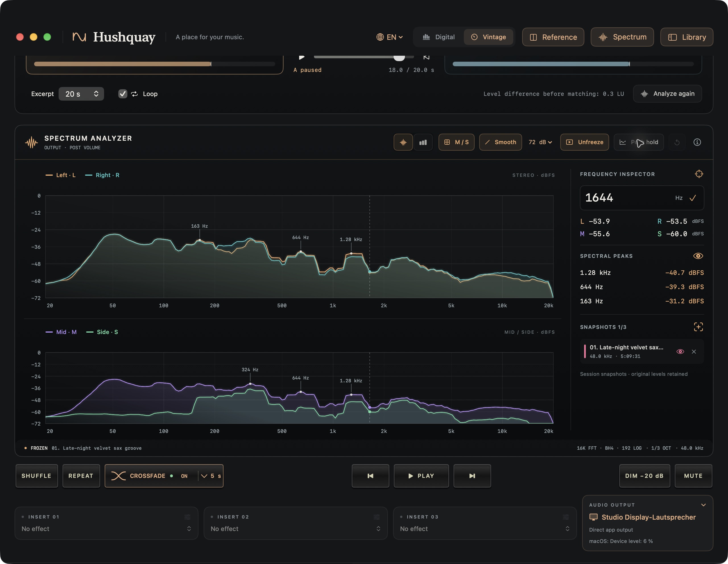Screen dimensions: 728x564
Task: Open the Reference tab
Action: [x=553, y=37]
